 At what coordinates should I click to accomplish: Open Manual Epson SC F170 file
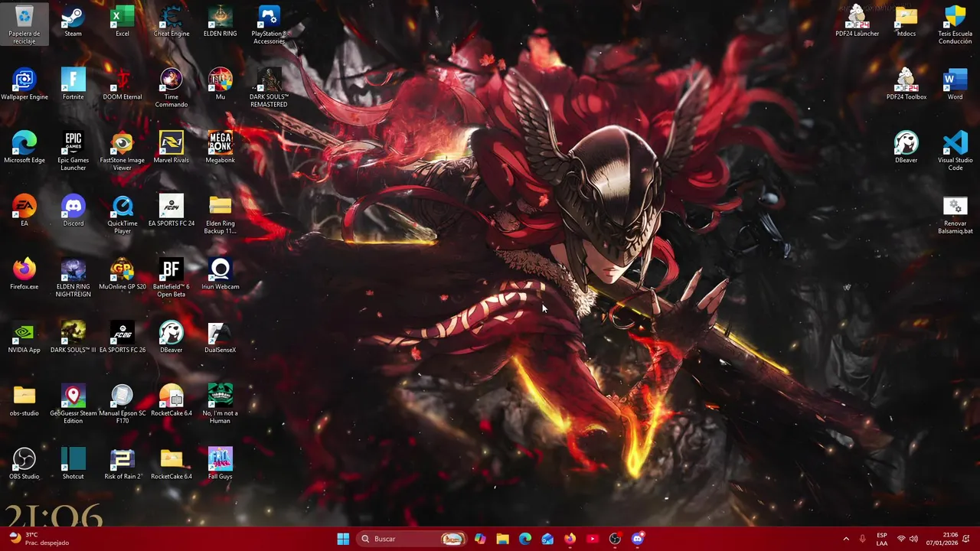click(122, 404)
